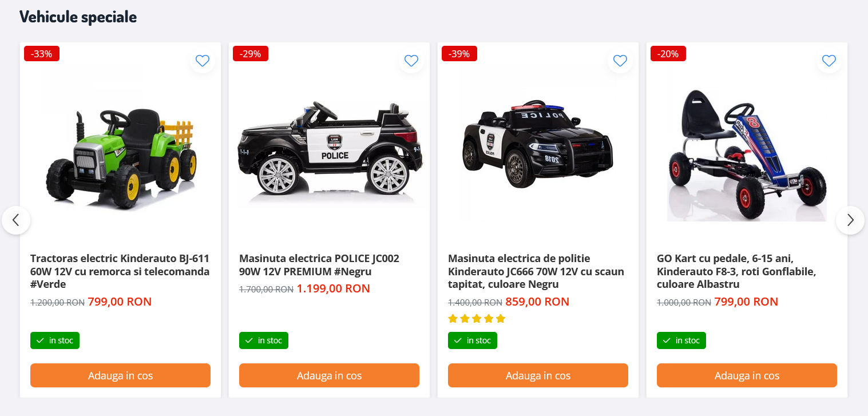Click the -20% discount badge on kart
The height and width of the screenshot is (416, 868).
pos(668,54)
